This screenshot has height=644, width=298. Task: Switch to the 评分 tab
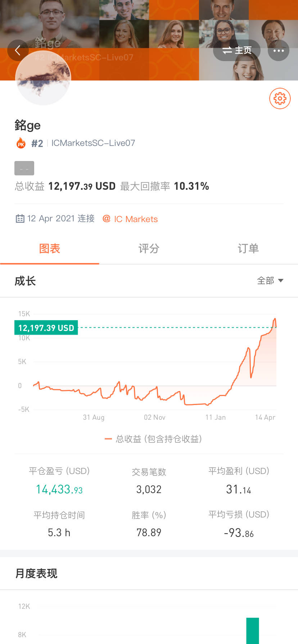pos(149,248)
